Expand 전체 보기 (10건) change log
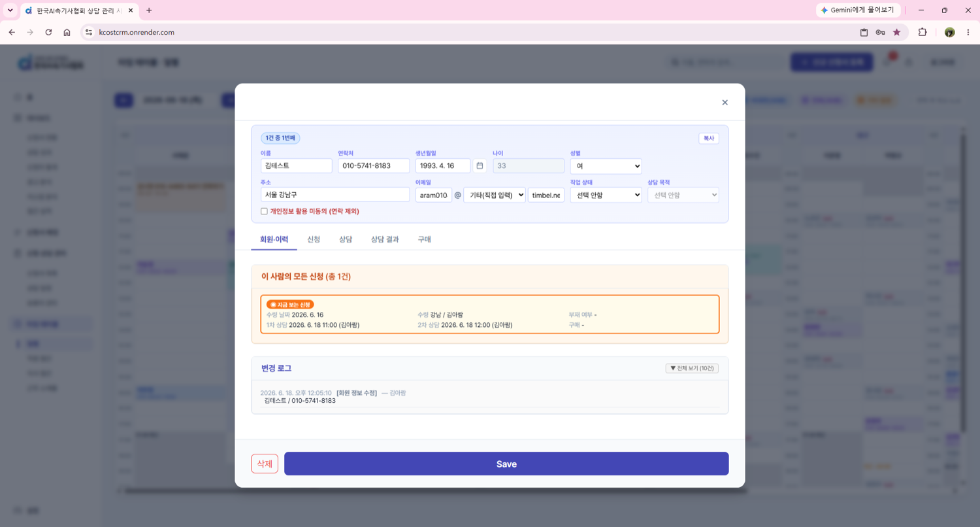 tap(692, 368)
